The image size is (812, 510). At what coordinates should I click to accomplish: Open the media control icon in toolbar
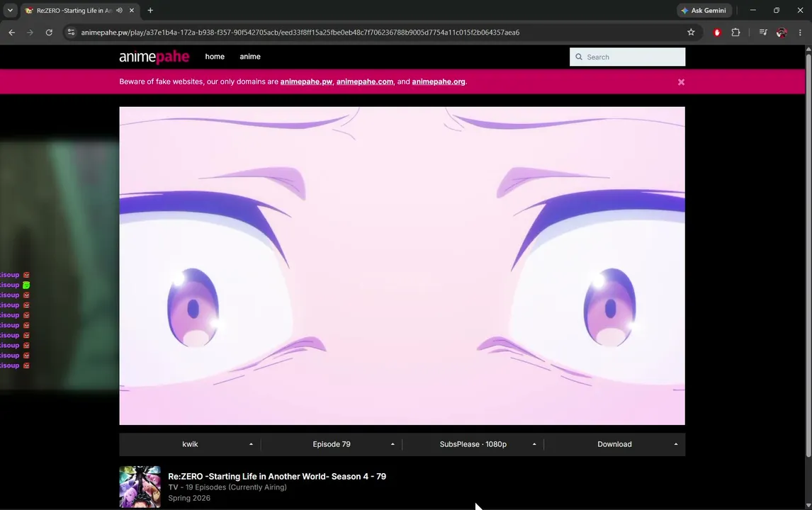coord(763,32)
